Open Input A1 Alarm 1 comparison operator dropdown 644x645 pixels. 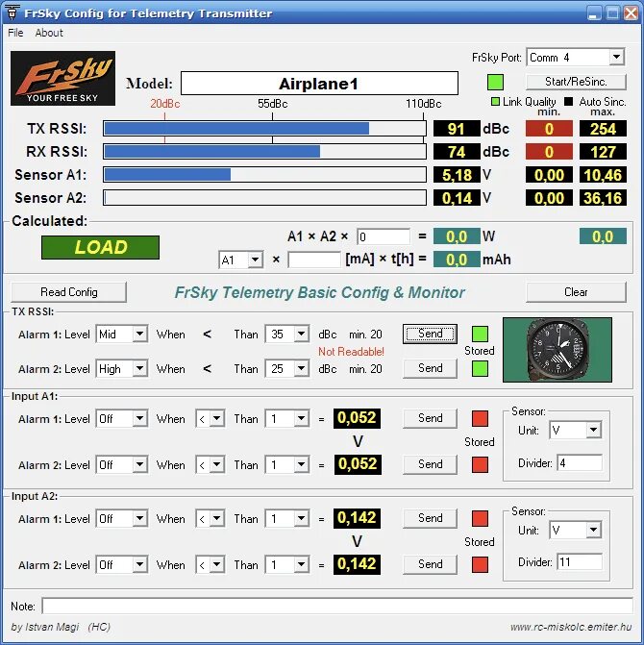[x=211, y=419]
